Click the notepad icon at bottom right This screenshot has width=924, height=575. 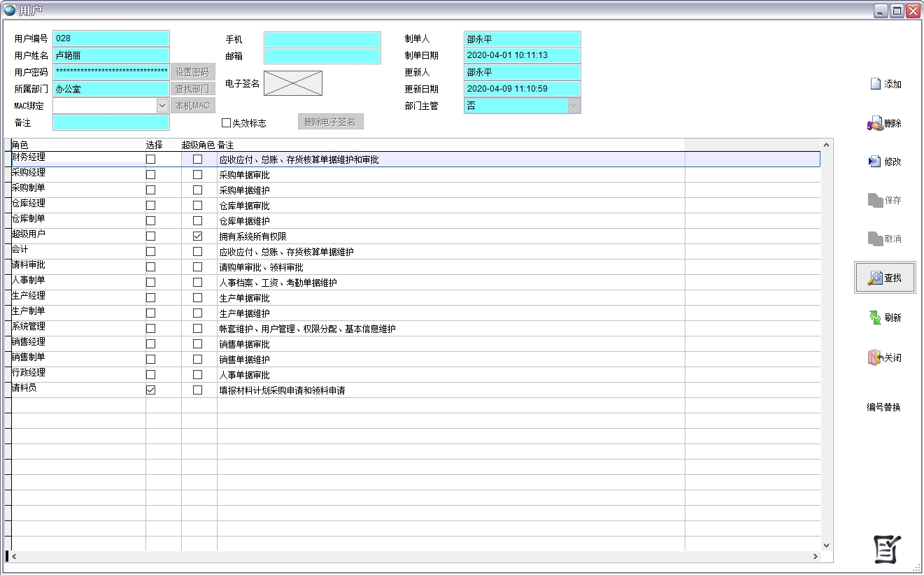(887, 549)
